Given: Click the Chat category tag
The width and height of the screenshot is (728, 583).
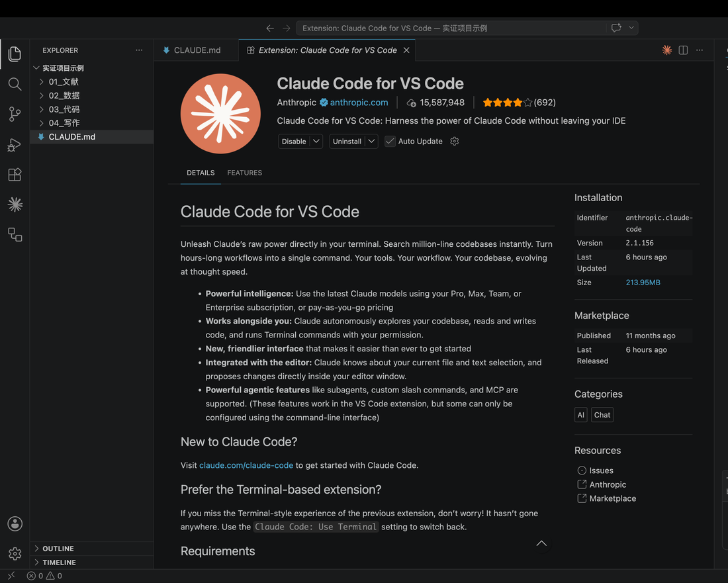Looking at the screenshot, I should (x=602, y=414).
